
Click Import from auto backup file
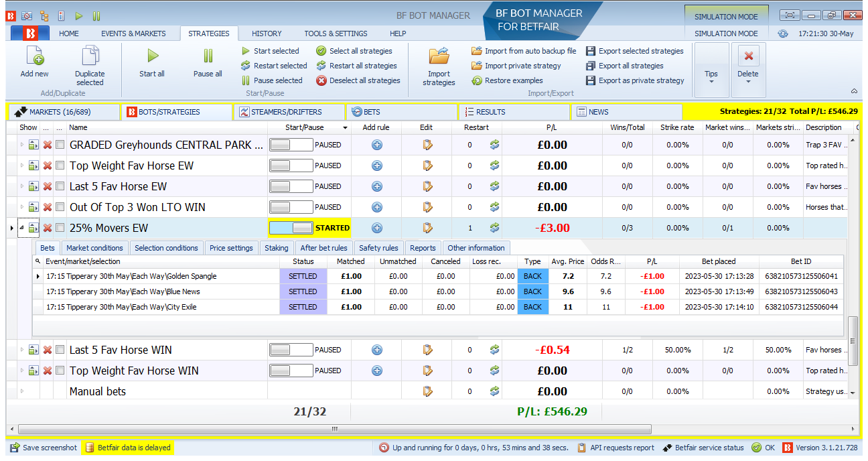pos(524,51)
